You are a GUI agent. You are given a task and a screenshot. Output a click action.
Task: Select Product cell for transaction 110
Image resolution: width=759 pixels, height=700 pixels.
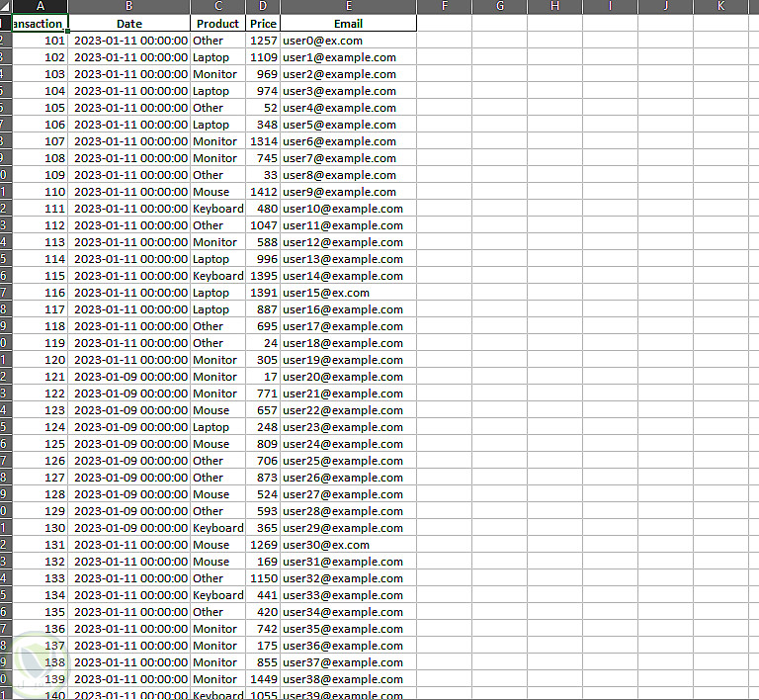pos(217,192)
